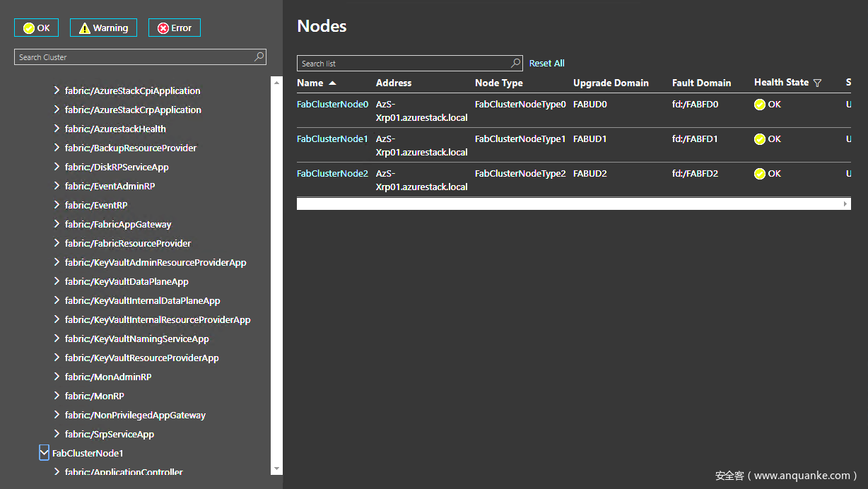
Task: Click the address cell of FabClusterNode0
Action: [x=422, y=111]
